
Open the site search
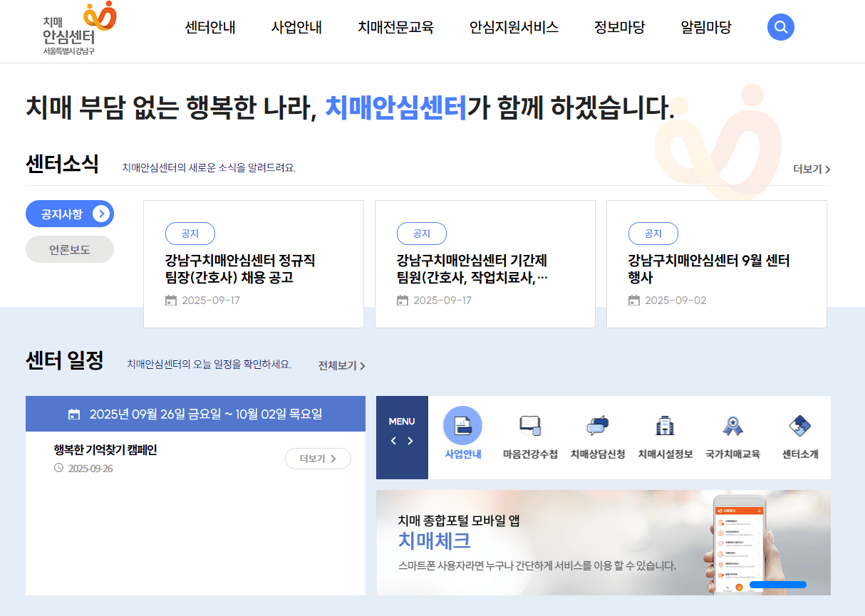pos(780,26)
